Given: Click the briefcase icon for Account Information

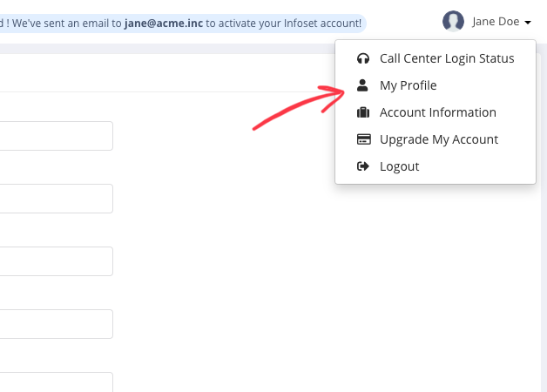Looking at the screenshot, I should (363, 112).
